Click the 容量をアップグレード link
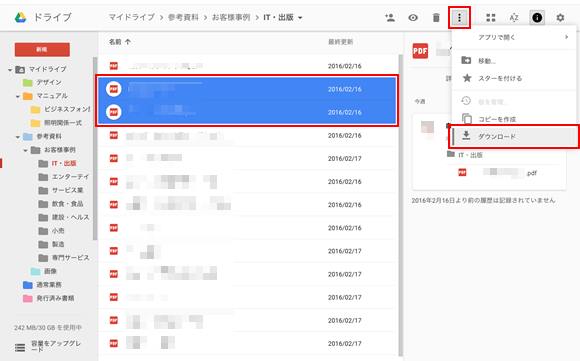 [55, 346]
